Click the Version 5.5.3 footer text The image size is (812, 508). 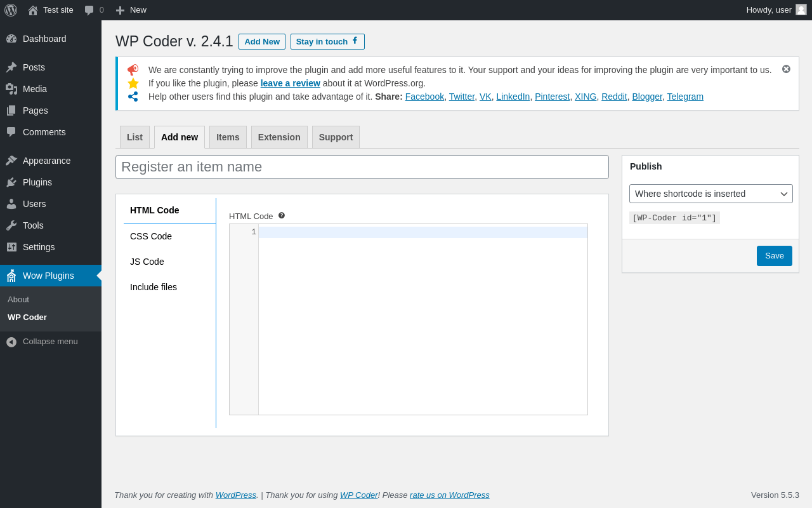pyautogui.click(x=775, y=495)
